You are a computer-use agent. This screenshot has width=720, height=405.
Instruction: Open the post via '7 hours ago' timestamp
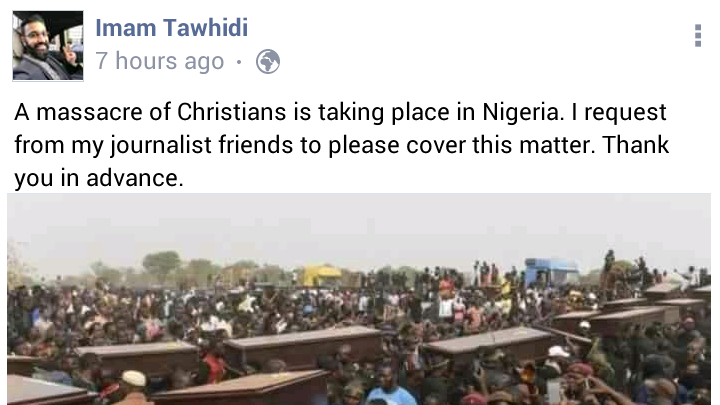pos(160,61)
